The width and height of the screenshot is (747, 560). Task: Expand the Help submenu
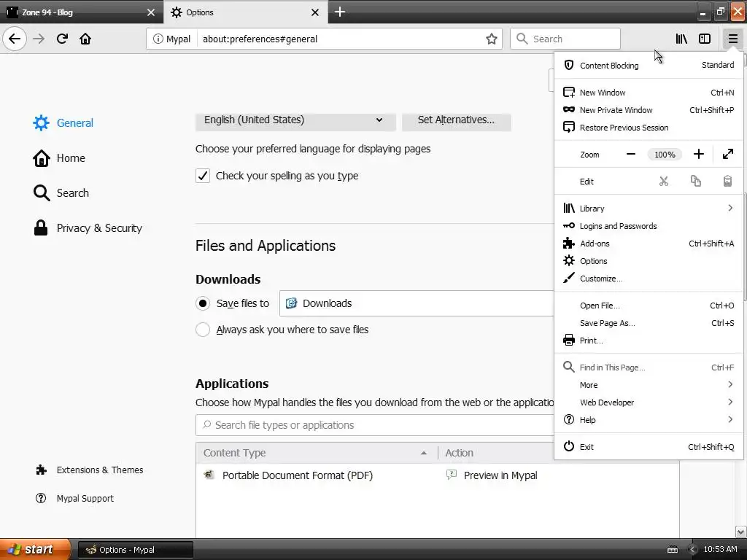[x=649, y=420]
